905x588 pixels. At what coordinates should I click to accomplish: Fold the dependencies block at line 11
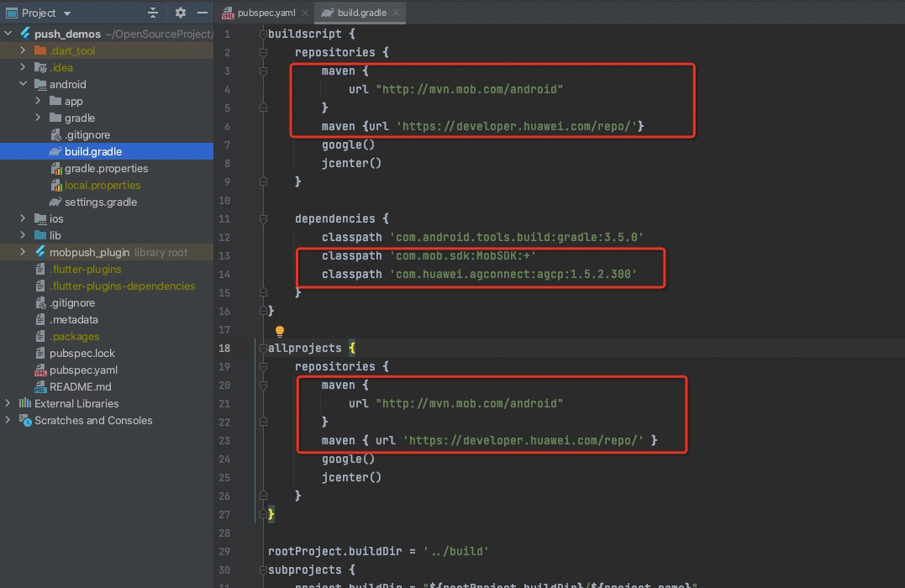263,218
